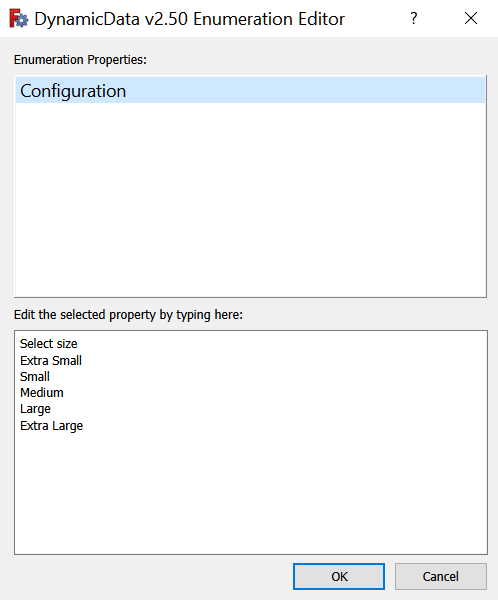The height and width of the screenshot is (600, 498).
Task: Place cursor on the 'Small' line
Action: [35, 377]
